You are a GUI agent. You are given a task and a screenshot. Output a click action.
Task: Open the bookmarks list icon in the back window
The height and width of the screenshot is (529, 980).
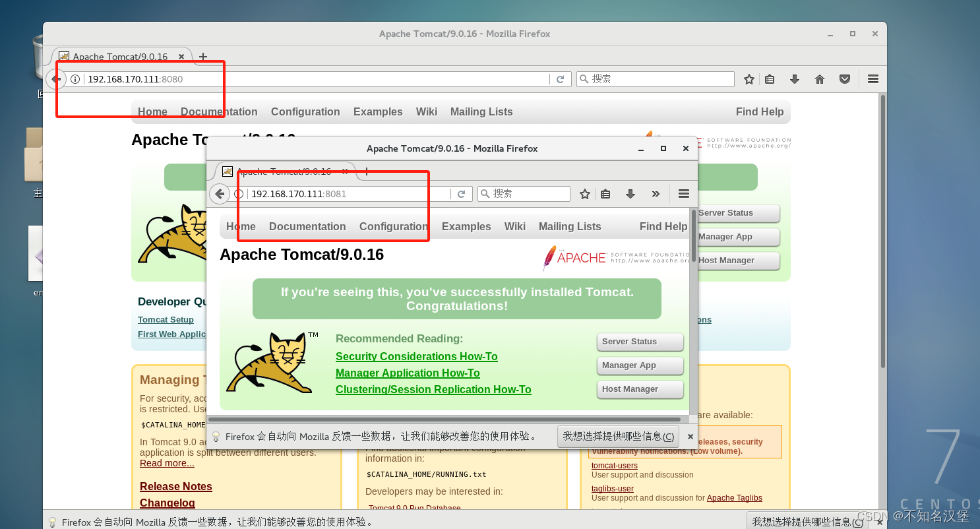click(770, 79)
